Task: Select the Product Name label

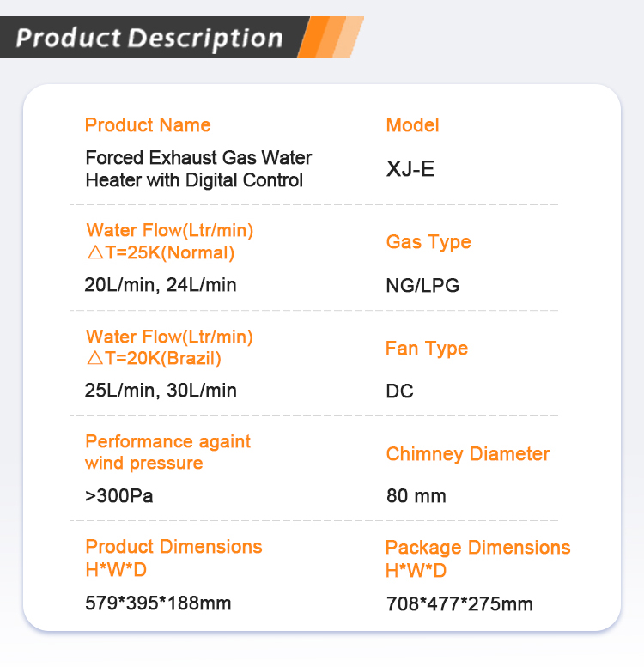Action: (x=148, y=125)
